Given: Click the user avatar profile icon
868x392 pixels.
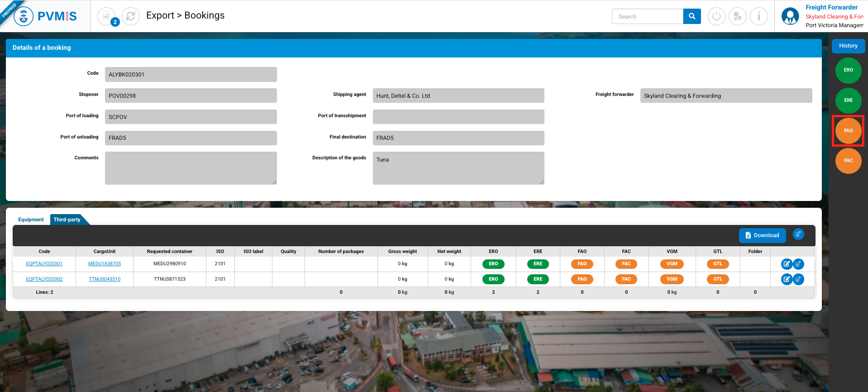Looking at the screenshot, I should click(x=790, y=16).
